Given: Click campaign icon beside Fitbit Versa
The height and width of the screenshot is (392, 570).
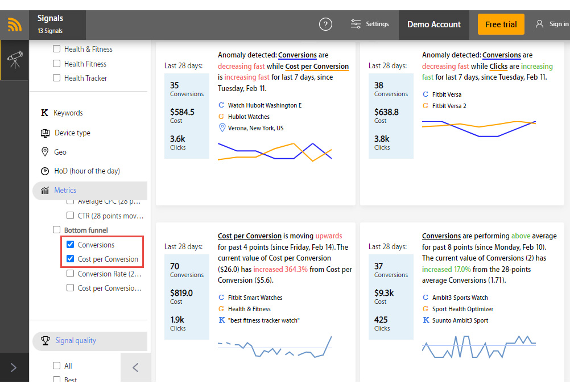Looking at the screenshot, I should 426,94.
